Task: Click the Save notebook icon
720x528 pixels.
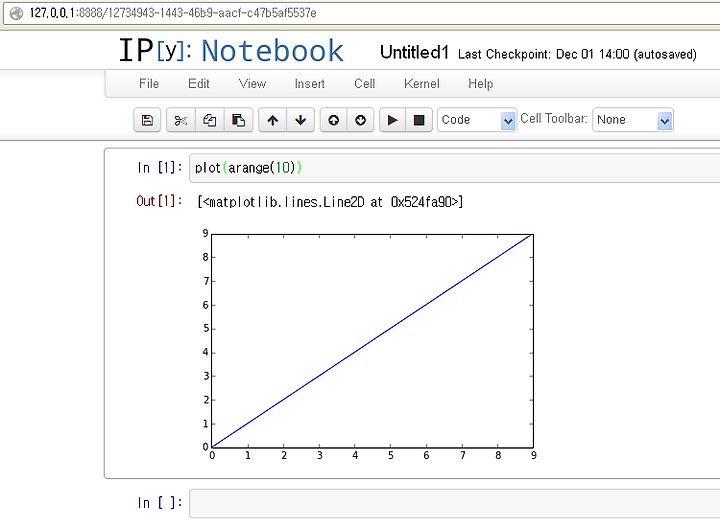Action: tap(147, 120)
